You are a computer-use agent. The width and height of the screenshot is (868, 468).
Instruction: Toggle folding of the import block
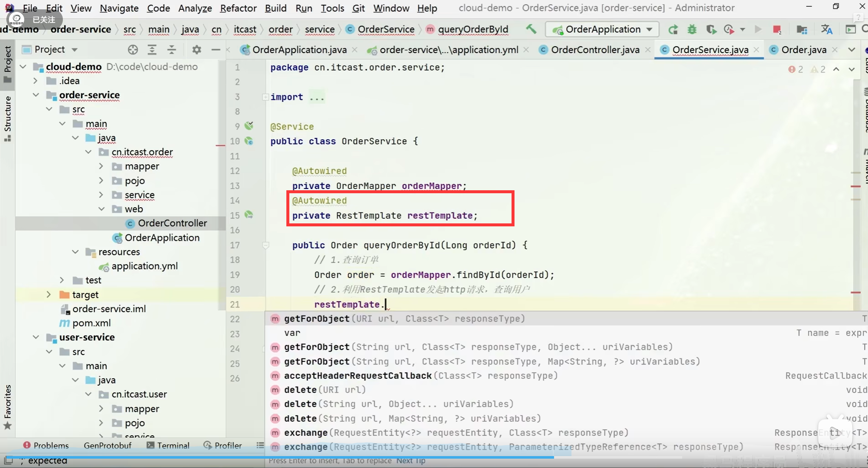coord(266,97)
